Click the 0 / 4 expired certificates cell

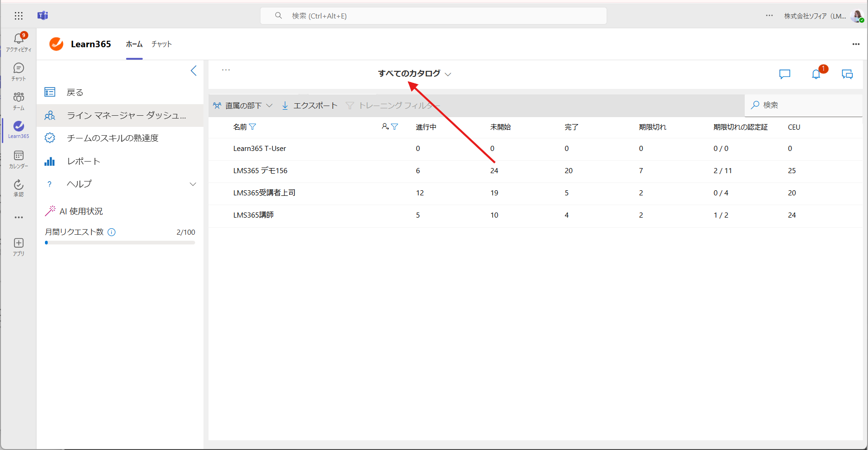pos(721,193)
